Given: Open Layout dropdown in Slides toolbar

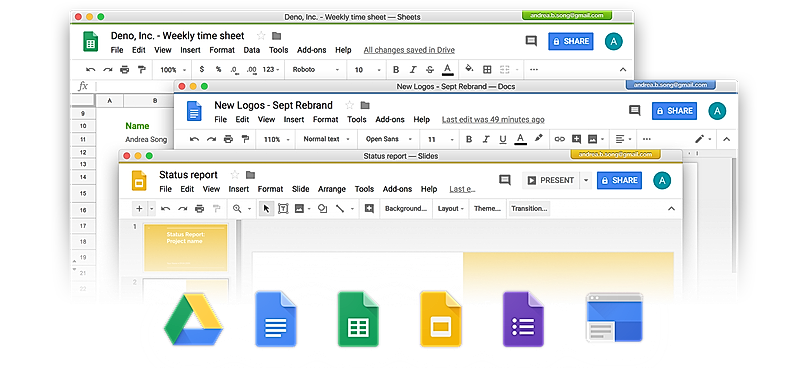Looking at the screenshot, I should [x=451, y=209].
